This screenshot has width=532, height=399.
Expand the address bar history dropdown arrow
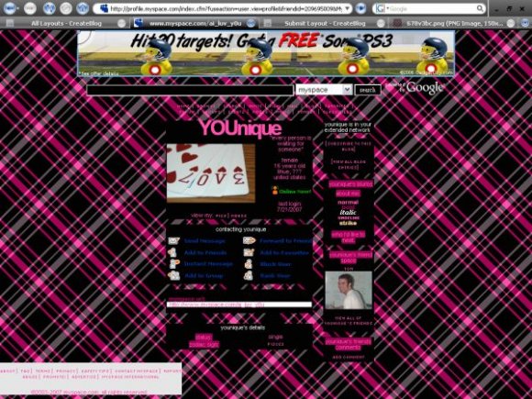[x=348, y=9]
